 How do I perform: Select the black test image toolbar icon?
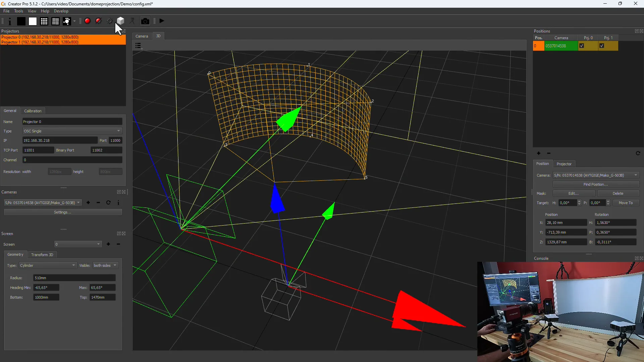tap(21, 21)
